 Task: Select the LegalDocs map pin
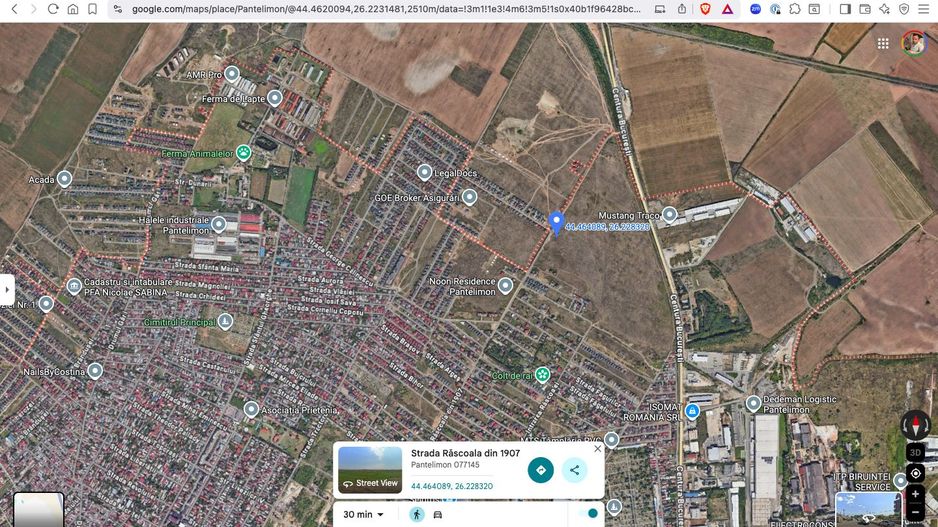click(424, 173)
